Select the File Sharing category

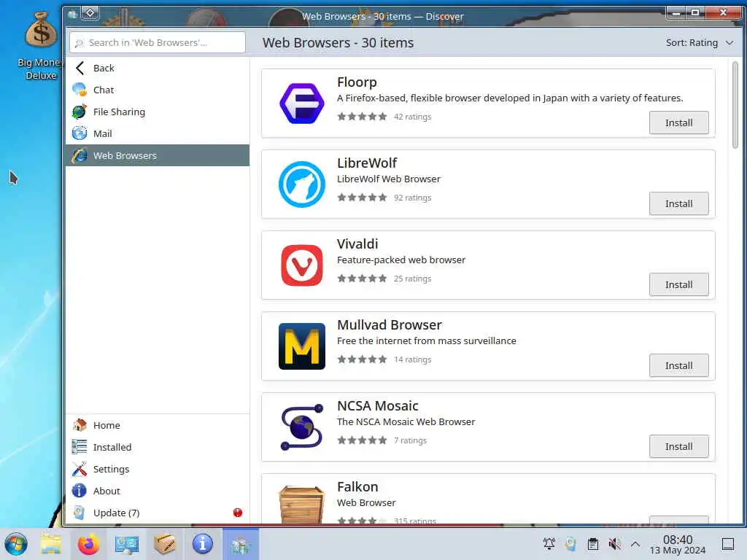158,112
